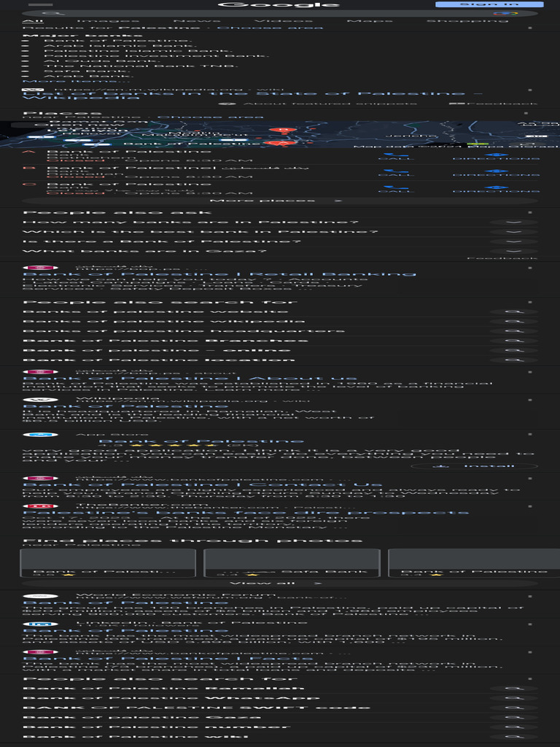Screen dimensions: 560x747
Task: Open 'List of banks in the State of Palestine - Wikipedia'
Action: [x=252, y=96]
